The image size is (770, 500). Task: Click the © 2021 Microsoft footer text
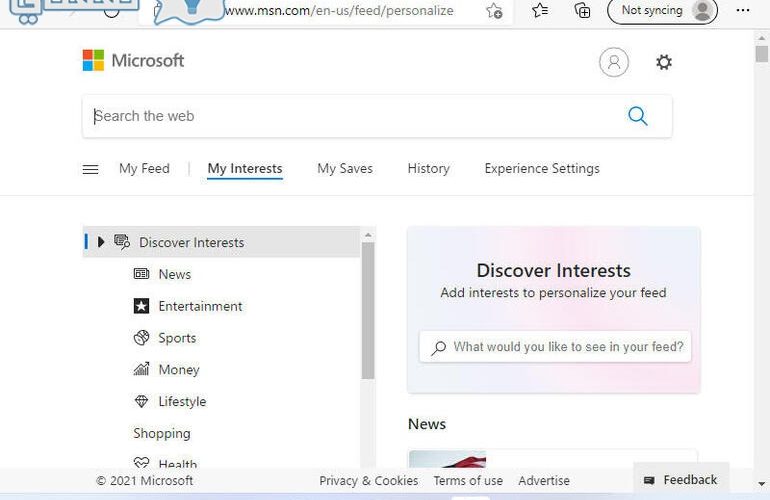coord(144,480)
